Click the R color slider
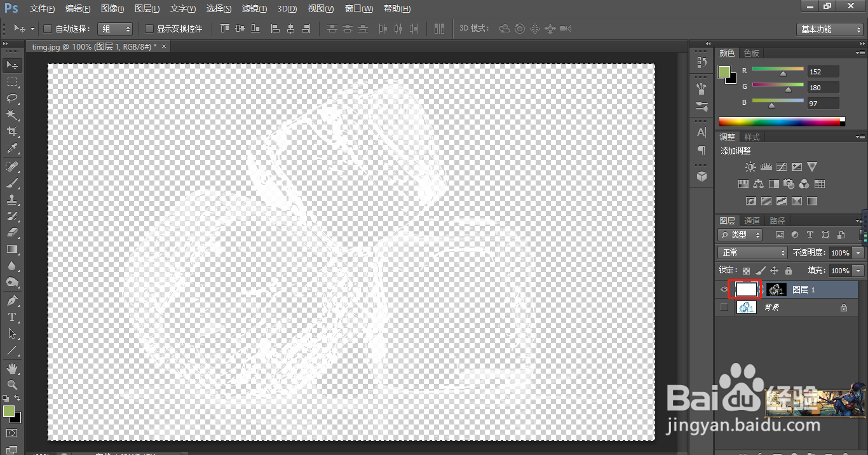Screen dimensions: 868x455 point(778,70)
